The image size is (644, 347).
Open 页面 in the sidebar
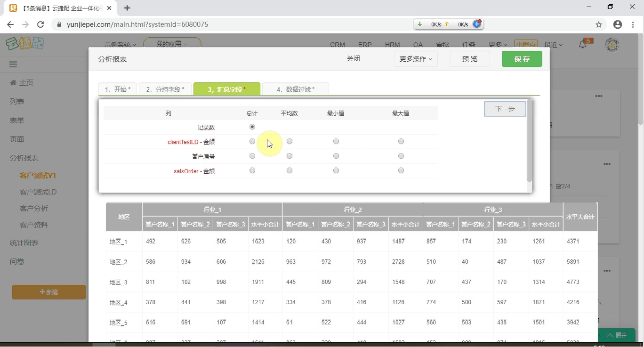(x=17, y=139)
